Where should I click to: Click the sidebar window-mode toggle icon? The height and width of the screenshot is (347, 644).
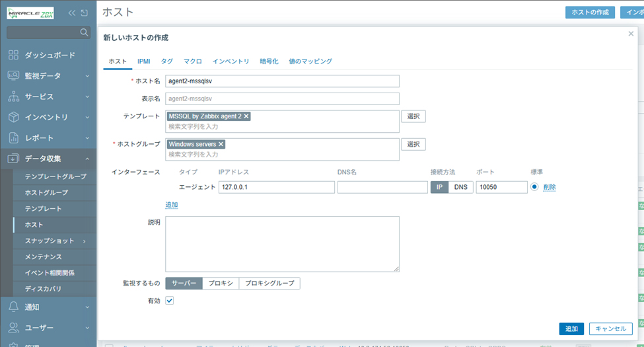pos(84,13)
